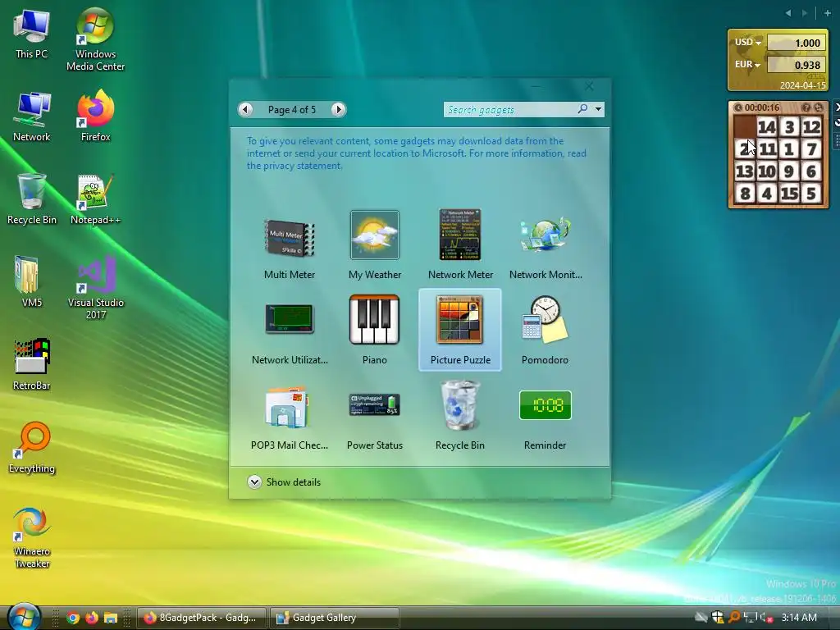This screenshot has width=840, height=630.
Task: Open Windows Media Center shortcut
Action: (x=95, y=40)
